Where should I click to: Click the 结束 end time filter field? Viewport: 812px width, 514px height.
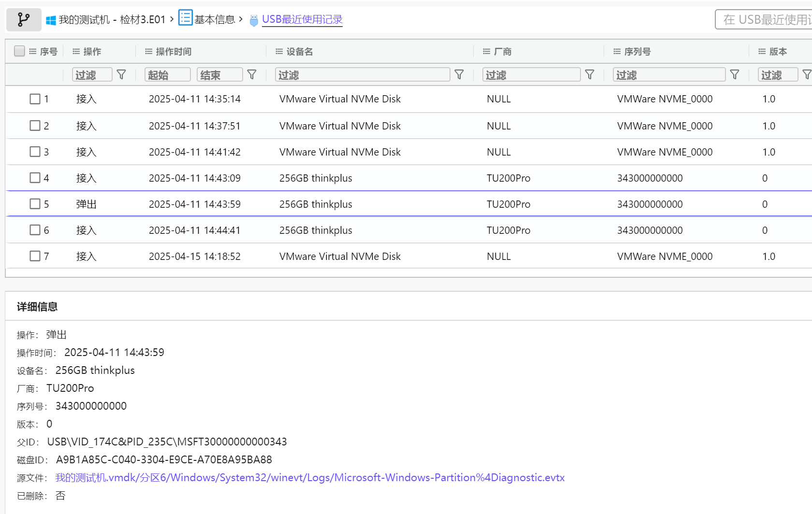click(x=220, y=74)
